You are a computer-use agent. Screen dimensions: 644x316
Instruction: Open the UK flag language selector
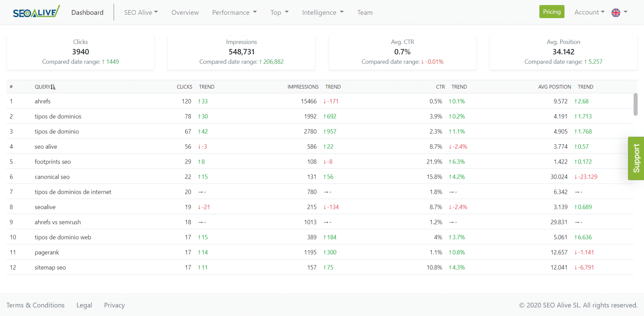click(x=619, y=12)
